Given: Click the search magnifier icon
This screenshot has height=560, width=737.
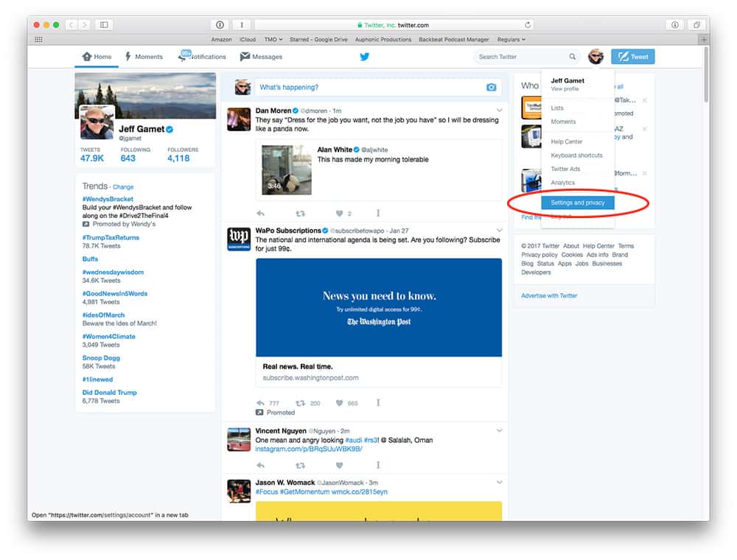Looking at the screenshot, I should 572,57.
